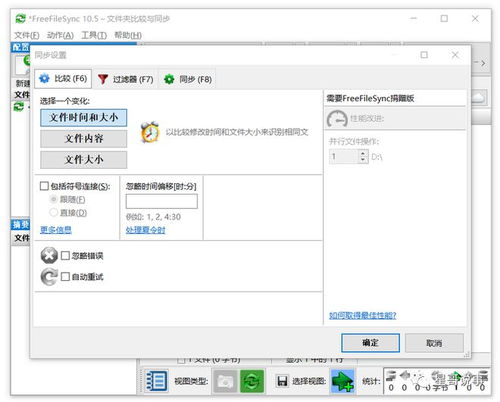
Task: Tick the 忽略错误 checkbox
Action: pyautogui.click(x=65, y=256)
